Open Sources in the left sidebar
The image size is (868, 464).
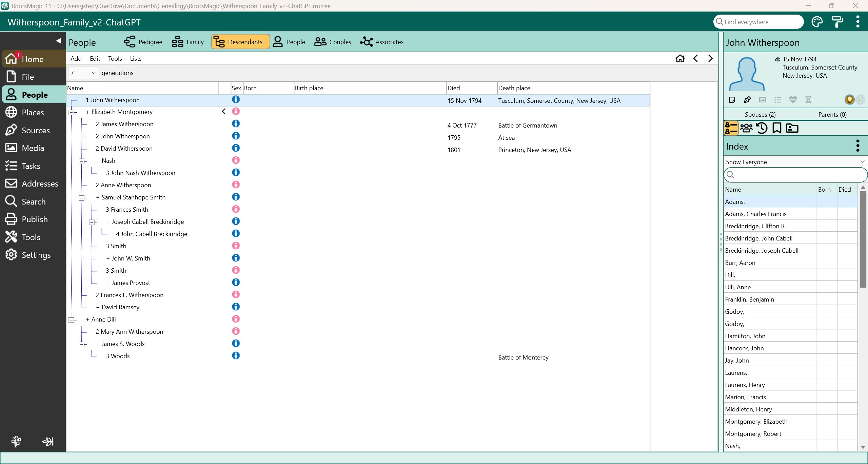(35, 130)
